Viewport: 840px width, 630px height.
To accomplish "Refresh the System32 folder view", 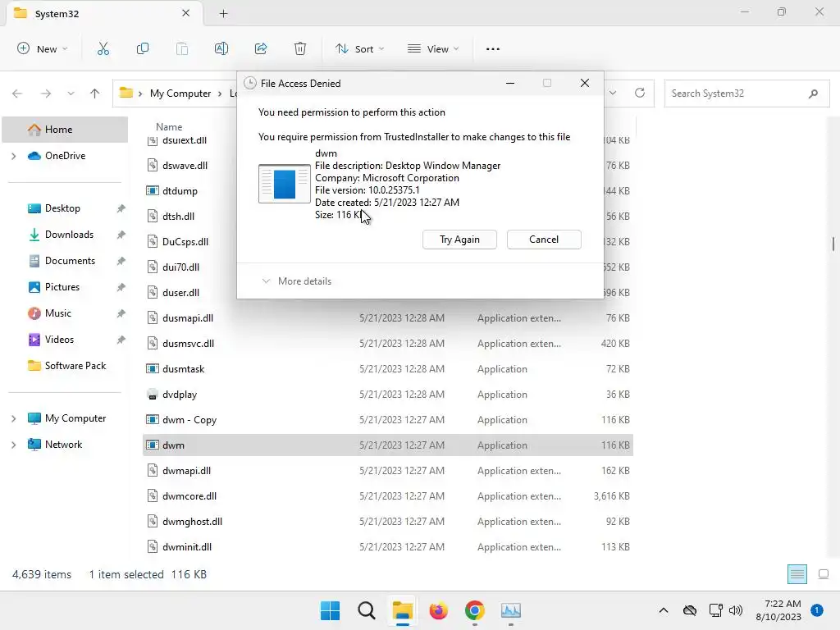I will pos(640,93).
